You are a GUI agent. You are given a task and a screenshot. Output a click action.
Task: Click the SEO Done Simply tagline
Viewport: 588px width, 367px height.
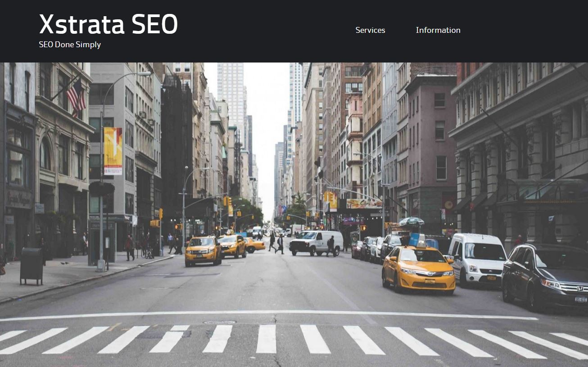pyautogui.click(x=70, y=45)
